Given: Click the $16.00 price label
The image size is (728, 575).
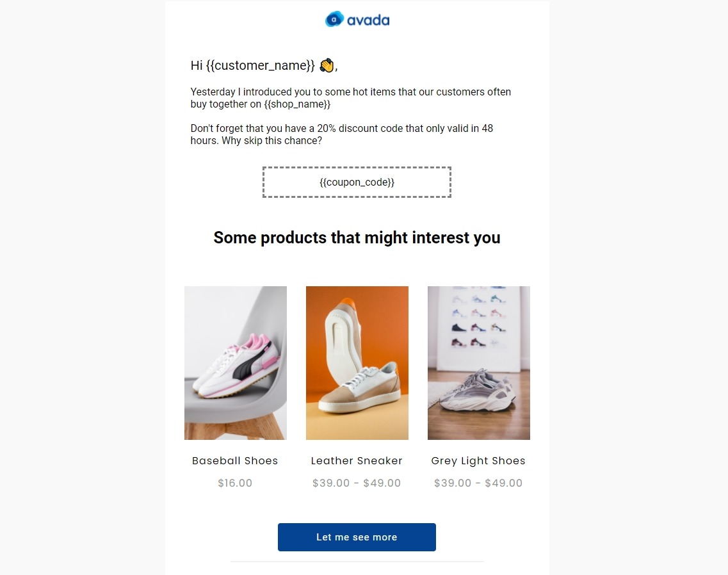Looking at the screenshot, I should pyautogui.click(x=235, y=483).
